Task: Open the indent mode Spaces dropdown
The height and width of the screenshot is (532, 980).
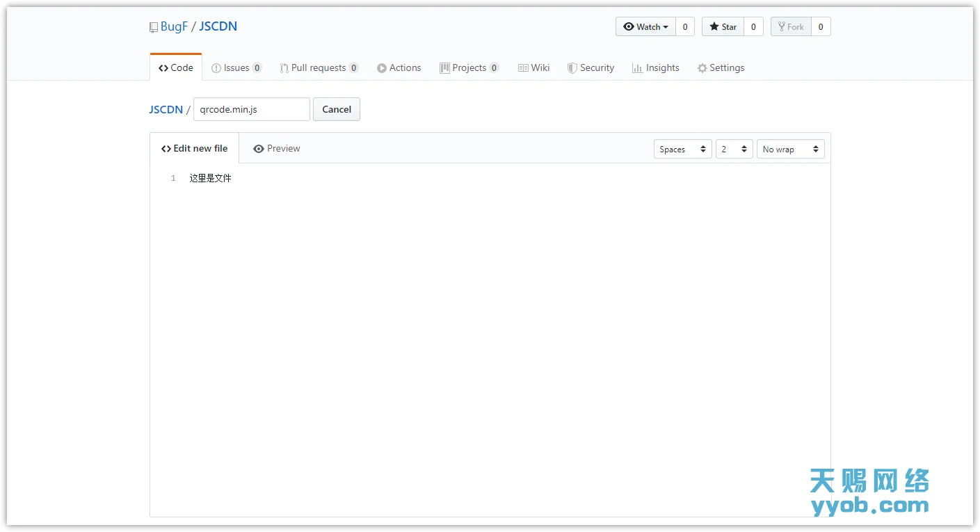Action: tap(682, 148)
